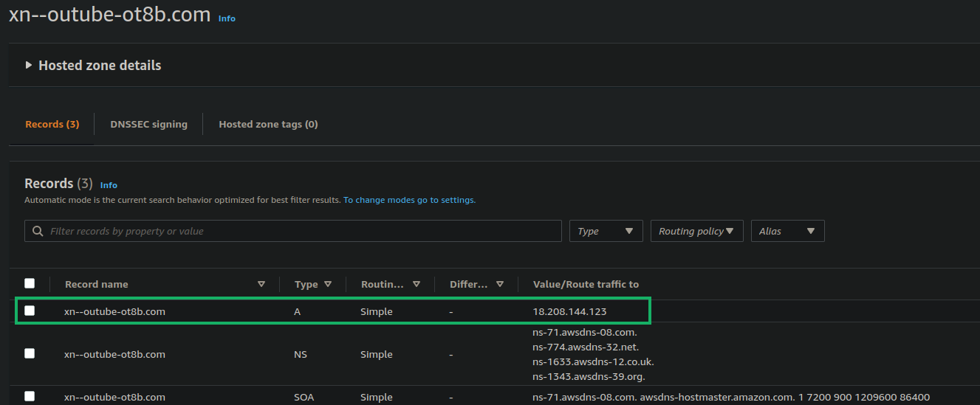
Task: Tick the NS record checkbox
Action: coord(30,353)
